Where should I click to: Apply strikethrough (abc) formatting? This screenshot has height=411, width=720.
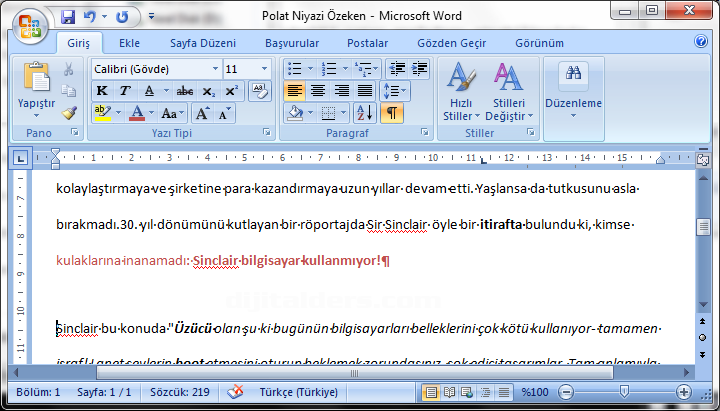(185, 91)
